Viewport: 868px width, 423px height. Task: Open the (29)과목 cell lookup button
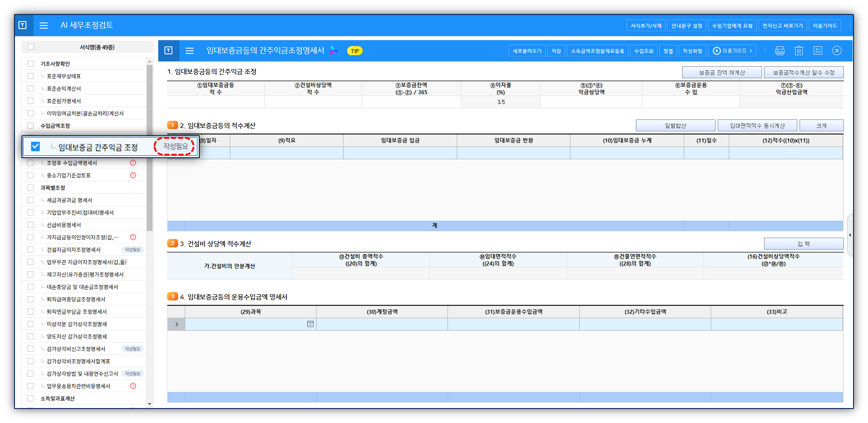point(310,324)
